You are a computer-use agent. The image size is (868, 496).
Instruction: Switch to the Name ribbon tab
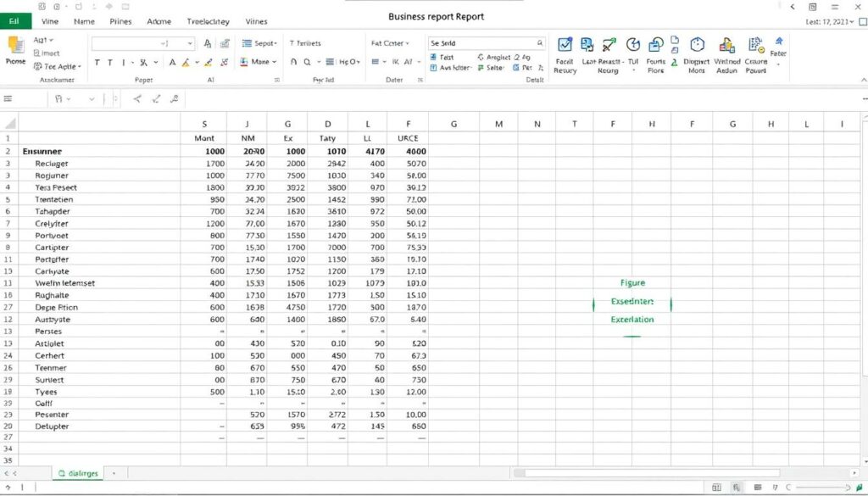pos(84,21)
